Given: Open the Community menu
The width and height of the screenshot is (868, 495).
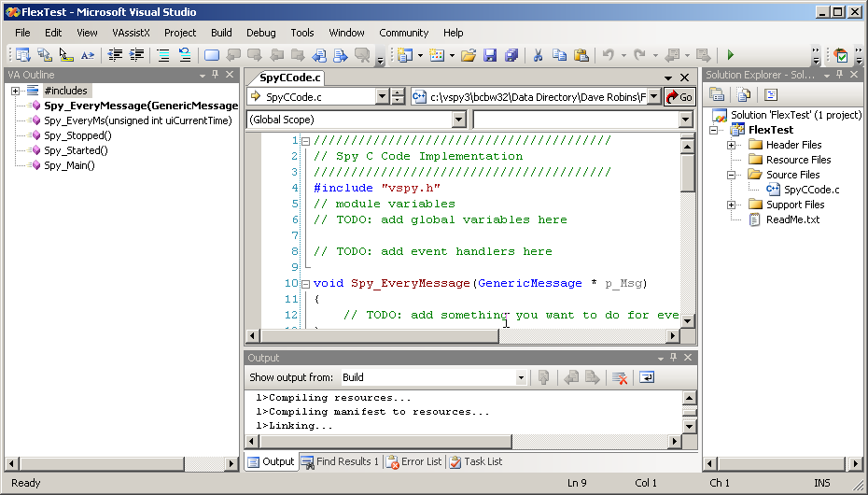Looking at the screenshot, I should coord(403,33).
